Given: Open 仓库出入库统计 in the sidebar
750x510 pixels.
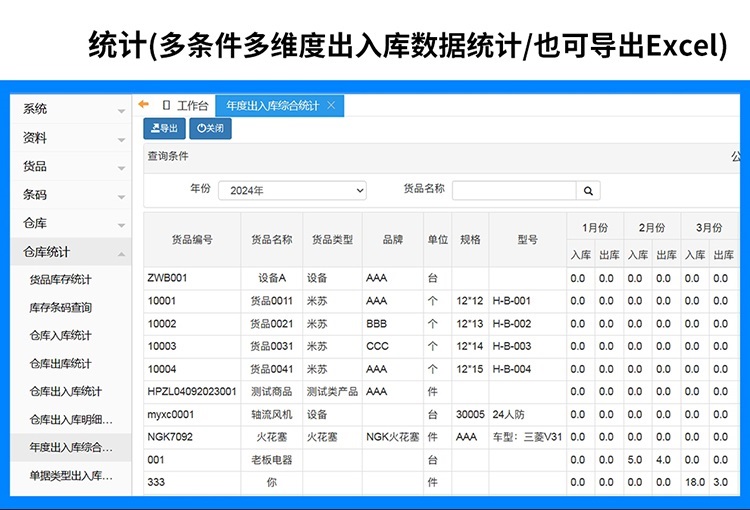Looking at the screenshot, I should (66, 391).
